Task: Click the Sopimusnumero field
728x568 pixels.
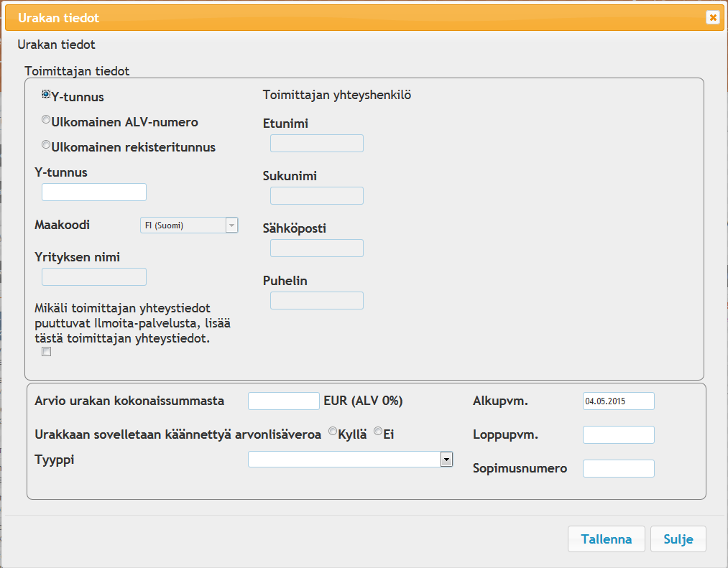Action: point(619,469)
